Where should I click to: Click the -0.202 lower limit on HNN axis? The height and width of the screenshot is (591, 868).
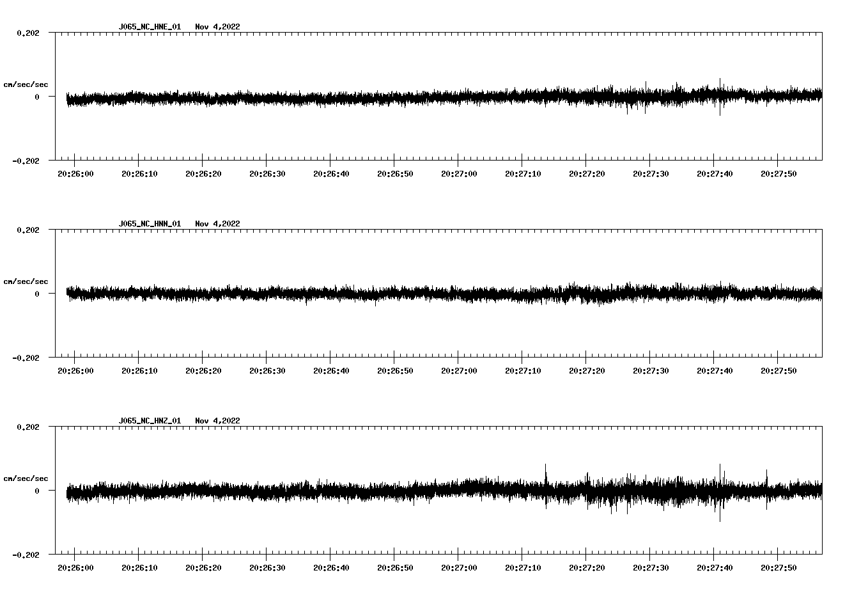point(26,358)
